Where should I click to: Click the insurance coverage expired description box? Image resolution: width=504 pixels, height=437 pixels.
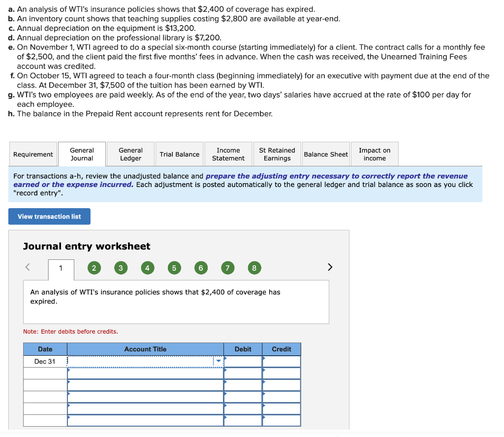[176, 302]
